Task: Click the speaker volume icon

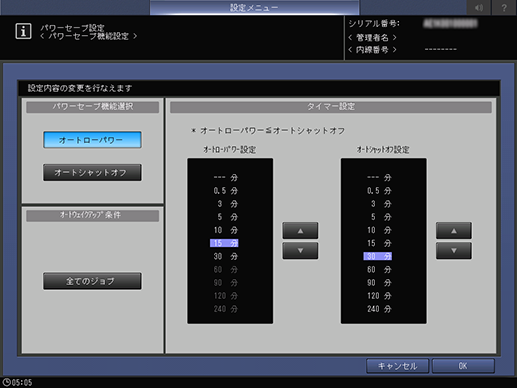Action: 479,7
